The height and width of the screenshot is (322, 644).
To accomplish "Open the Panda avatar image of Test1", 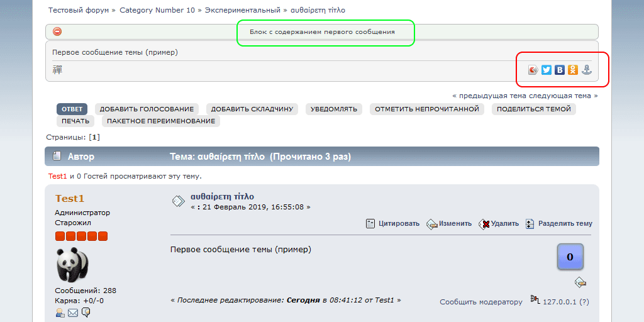I will click(x=72, y=264).
